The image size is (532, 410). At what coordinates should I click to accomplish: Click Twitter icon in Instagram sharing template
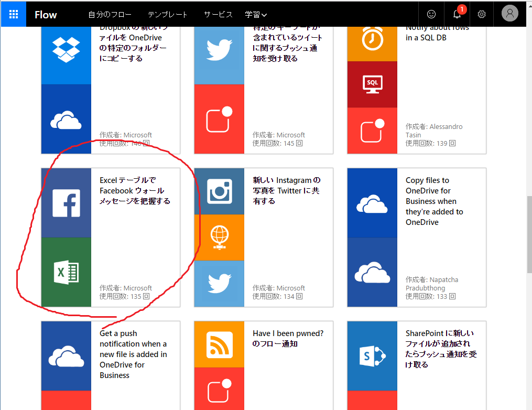(x=219, y=284)
